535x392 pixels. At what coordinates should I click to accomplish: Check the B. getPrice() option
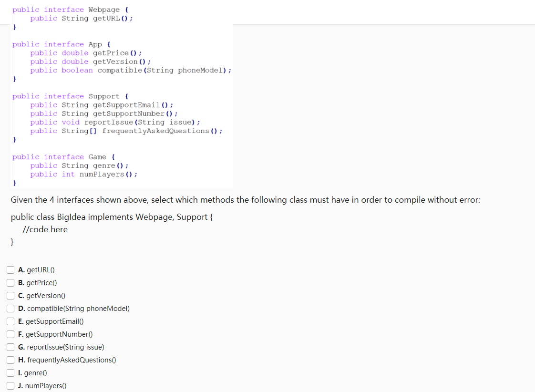[x=10, y=283]
